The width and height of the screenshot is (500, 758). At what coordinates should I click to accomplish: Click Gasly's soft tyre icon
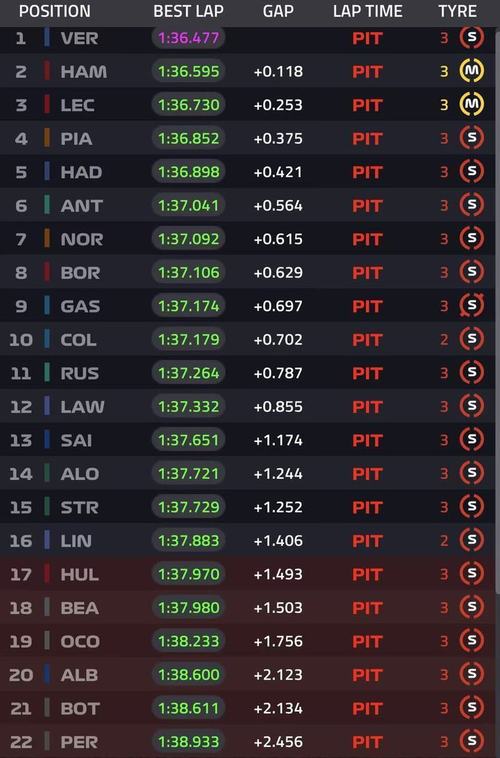471,306
